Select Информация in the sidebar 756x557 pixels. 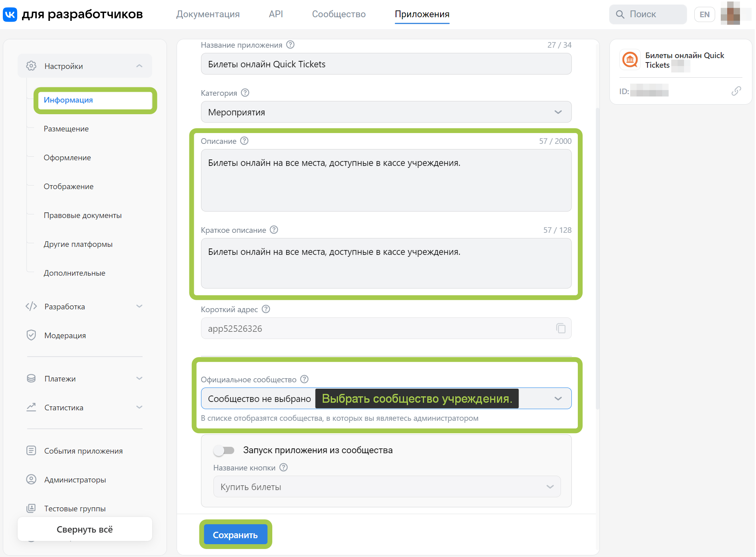click(x=95, y=100)
